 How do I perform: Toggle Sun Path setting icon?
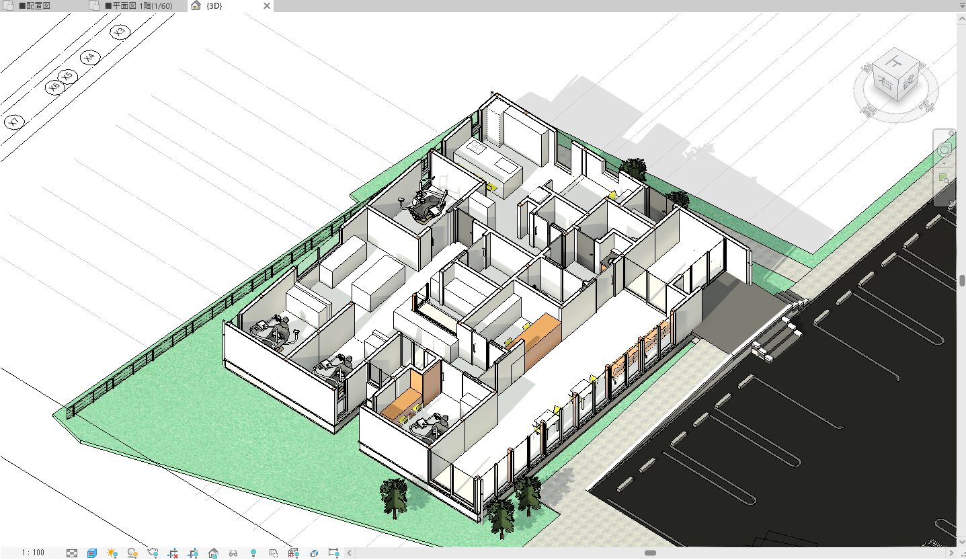112,553
